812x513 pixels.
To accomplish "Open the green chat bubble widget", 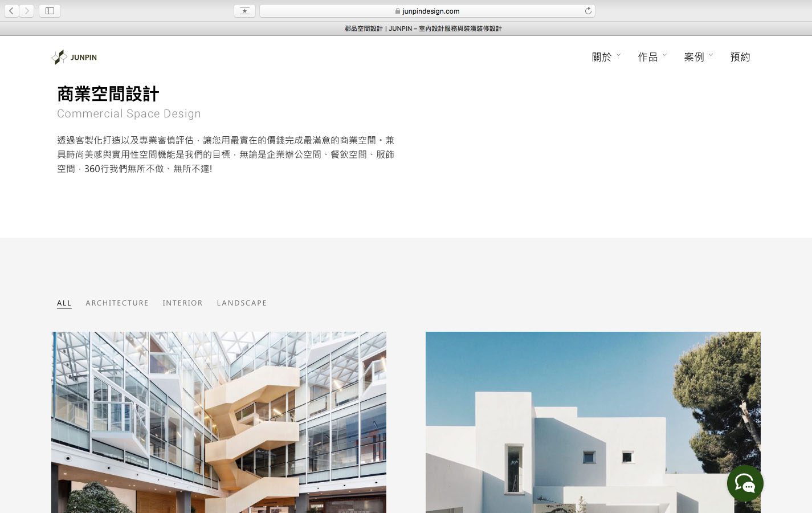I will (x=745, y=484).
